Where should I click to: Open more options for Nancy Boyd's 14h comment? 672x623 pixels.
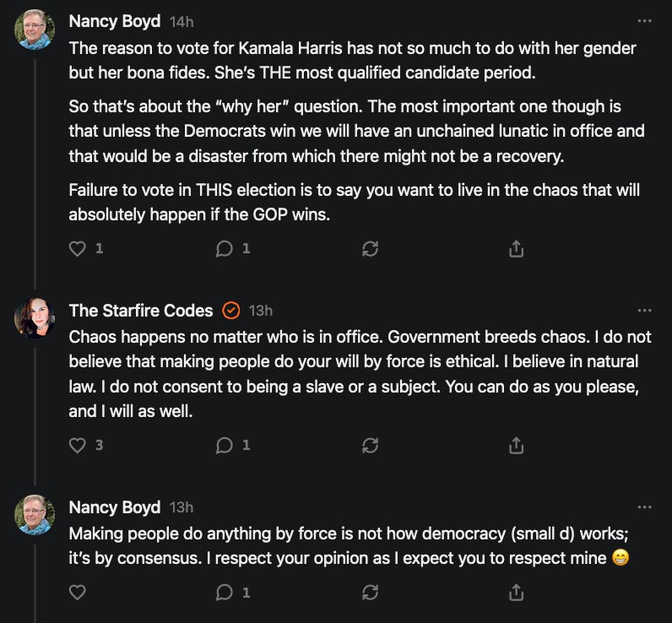(x=645, y=20)
